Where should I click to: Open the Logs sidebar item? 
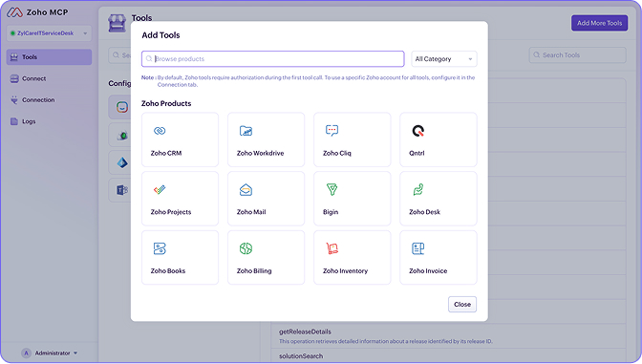49,121
